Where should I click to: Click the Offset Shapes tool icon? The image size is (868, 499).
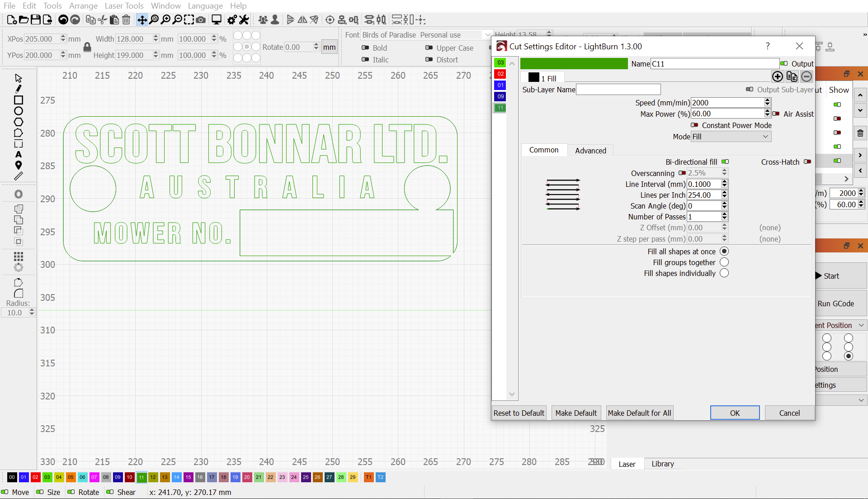(19, 194)
